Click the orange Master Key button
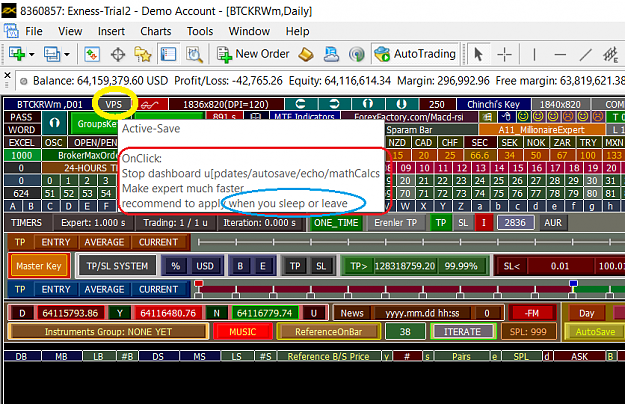The width and height of the screenshot is (625, 404). click(39, 266)
